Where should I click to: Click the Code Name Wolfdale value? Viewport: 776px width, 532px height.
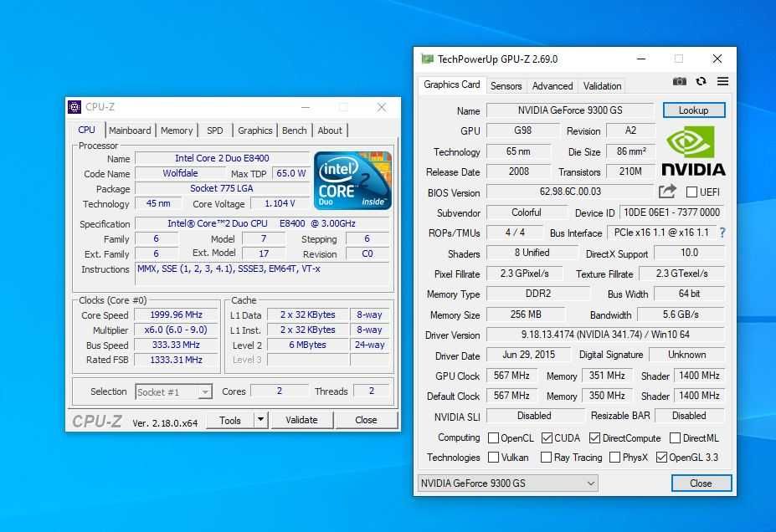tap(180, 173)
